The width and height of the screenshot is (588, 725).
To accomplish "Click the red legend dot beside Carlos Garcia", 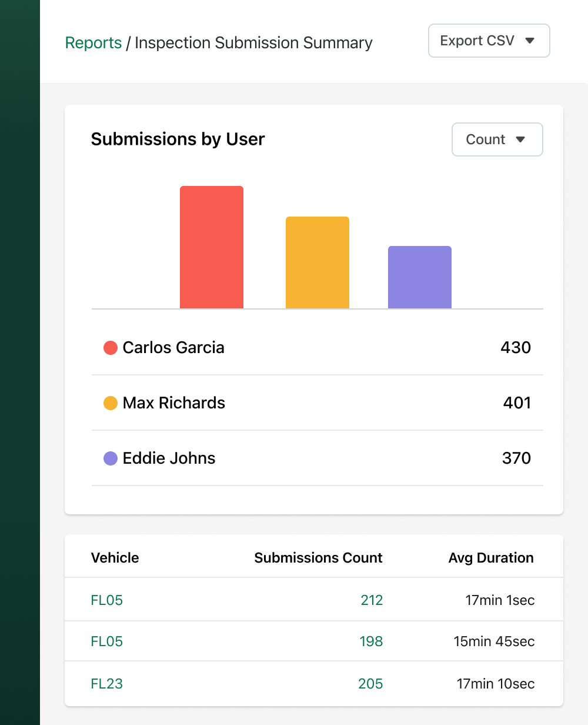I will [111, 348].
